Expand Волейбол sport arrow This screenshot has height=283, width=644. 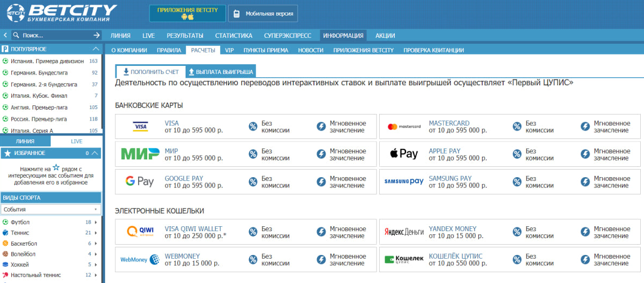tap(96, 254)
